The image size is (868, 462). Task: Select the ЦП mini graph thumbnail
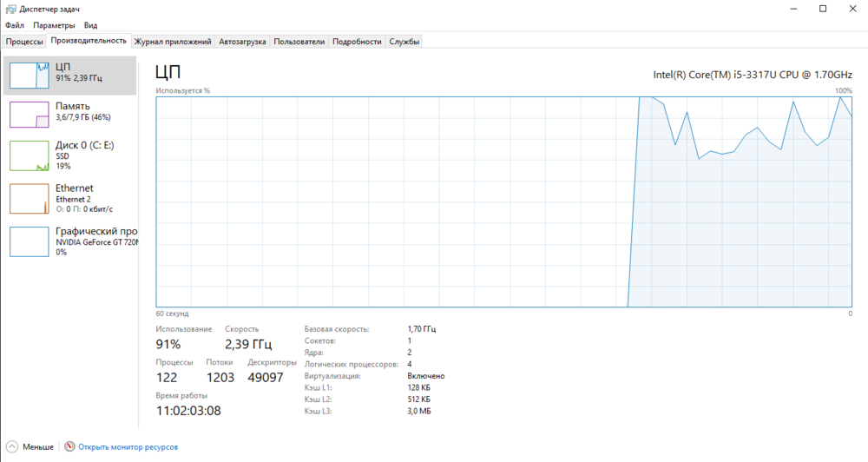click(29, 75)
